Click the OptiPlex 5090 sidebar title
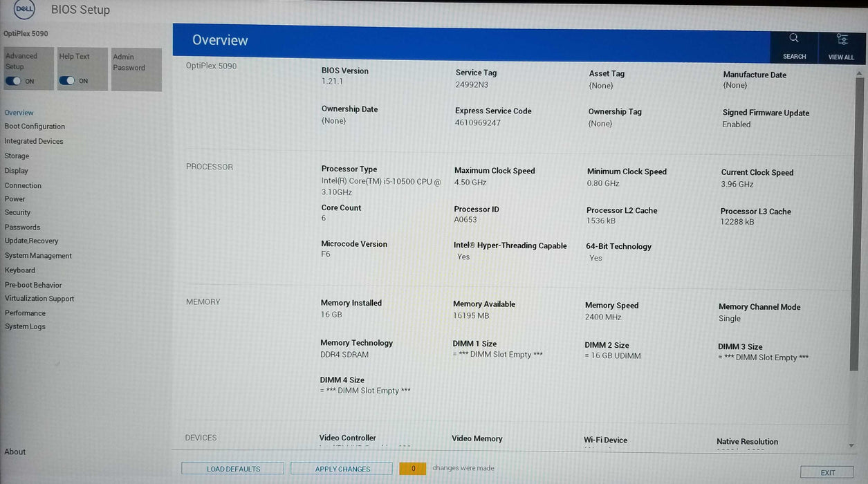 26,34
